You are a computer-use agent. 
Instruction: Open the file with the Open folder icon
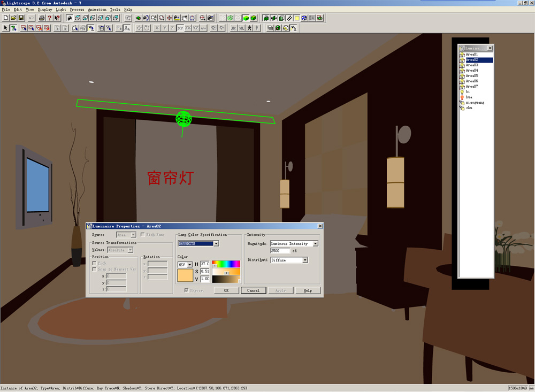[x=14, y=18]
